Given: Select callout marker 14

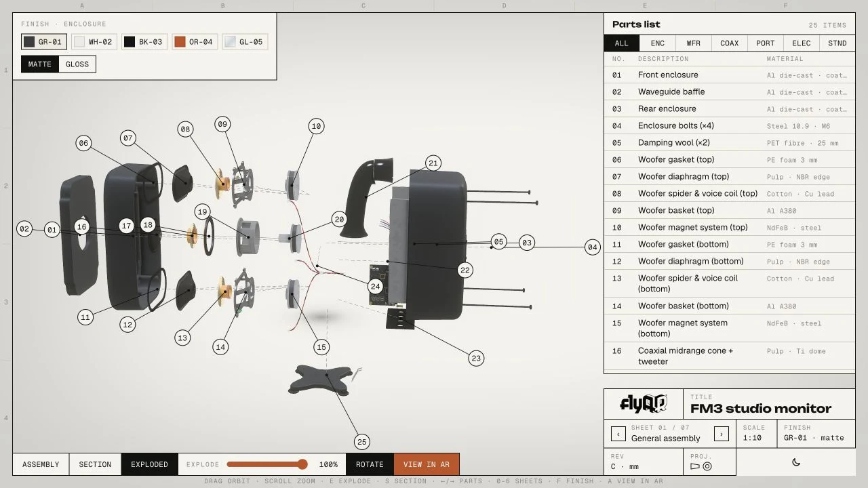Looking at the screenshot, I should (220, 347).
